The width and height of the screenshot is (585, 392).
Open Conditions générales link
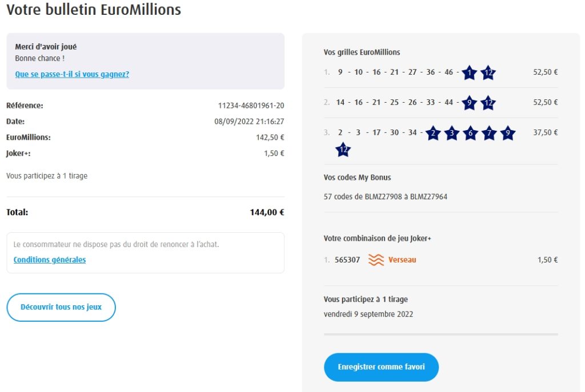pos(50,260)
